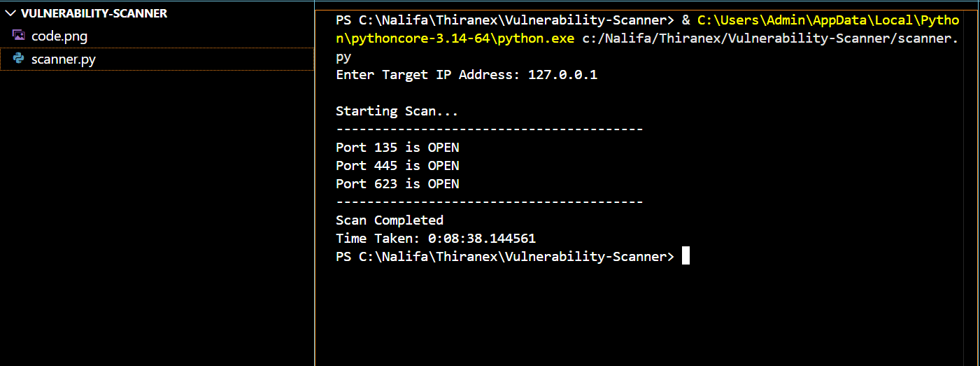Image resolution: width=980 pixels, height=366 pixels.
Task: Click the VULNERABILITY-SCANNER explorer section title
Action: click(x=94, y=13)
